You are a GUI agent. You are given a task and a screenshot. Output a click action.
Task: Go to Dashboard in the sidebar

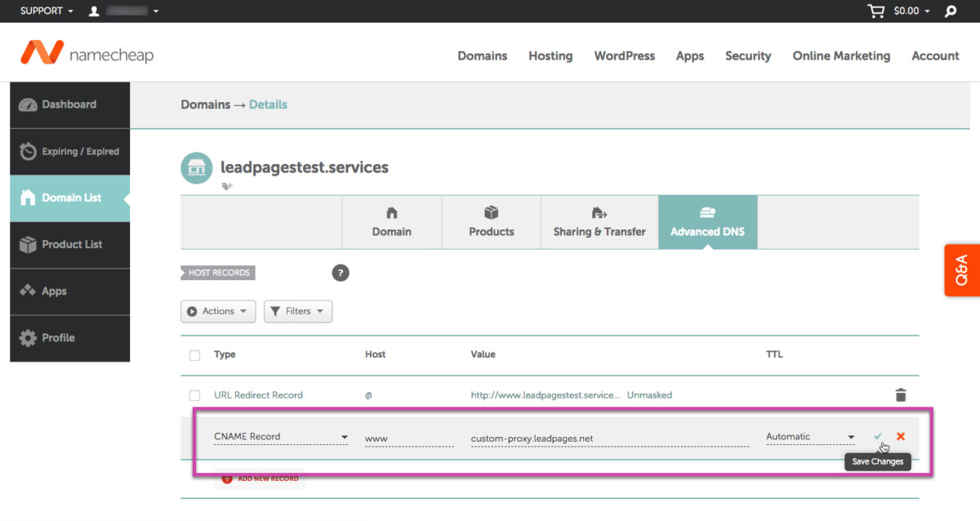click(69, 105)
